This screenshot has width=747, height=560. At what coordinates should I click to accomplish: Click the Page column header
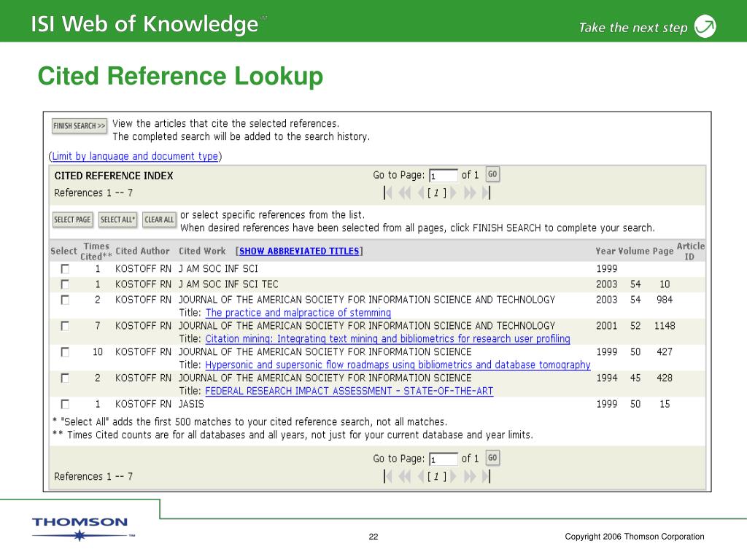662,251
